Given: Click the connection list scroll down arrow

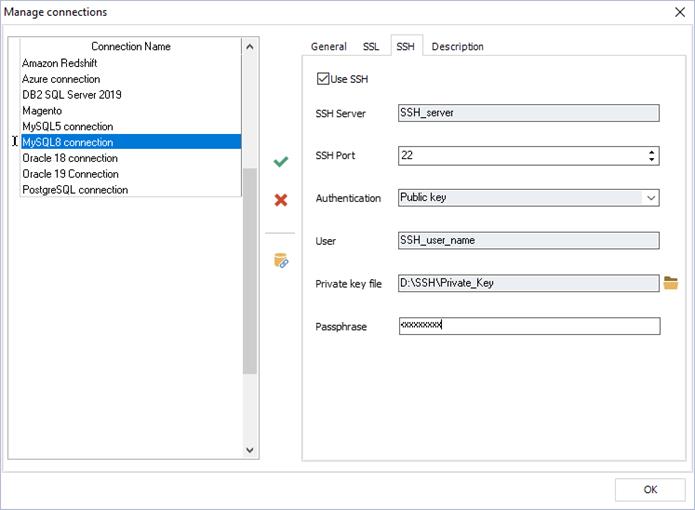Looking at the screenshot, I should pos(250,450).
